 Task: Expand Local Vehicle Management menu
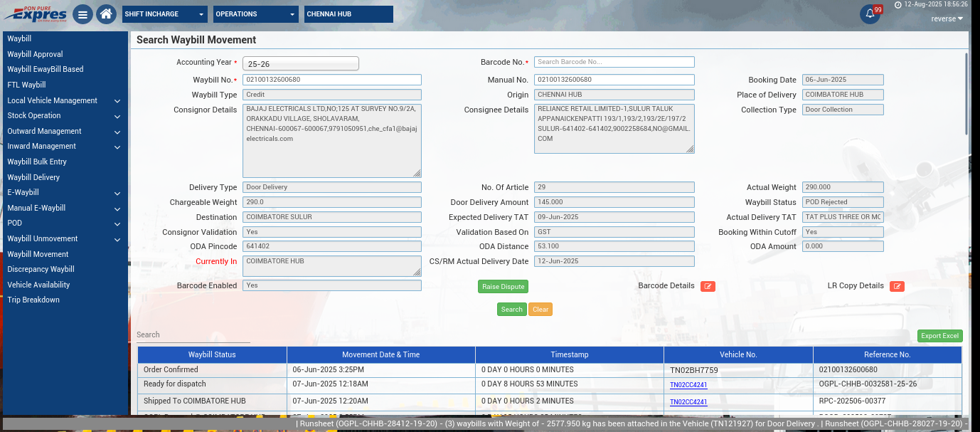tap(64, 100)
